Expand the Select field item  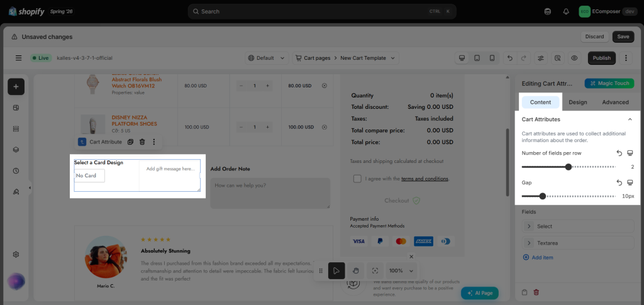coord(578,226)
